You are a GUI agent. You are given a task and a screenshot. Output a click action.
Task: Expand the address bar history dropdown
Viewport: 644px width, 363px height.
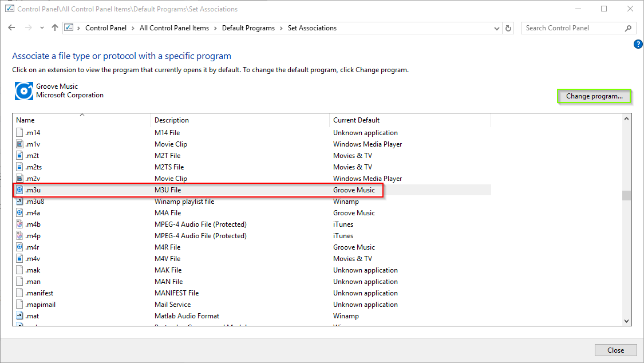[x=496, y=28]
